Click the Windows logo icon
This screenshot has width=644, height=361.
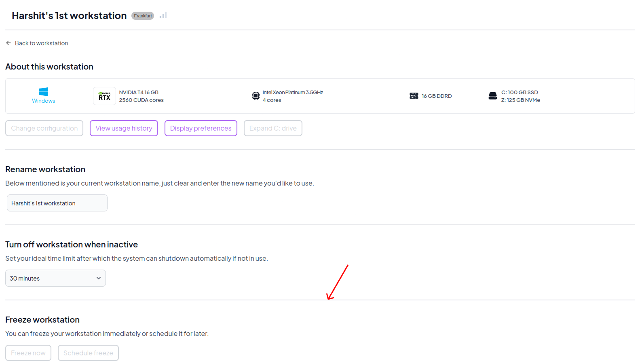(44, 92)
